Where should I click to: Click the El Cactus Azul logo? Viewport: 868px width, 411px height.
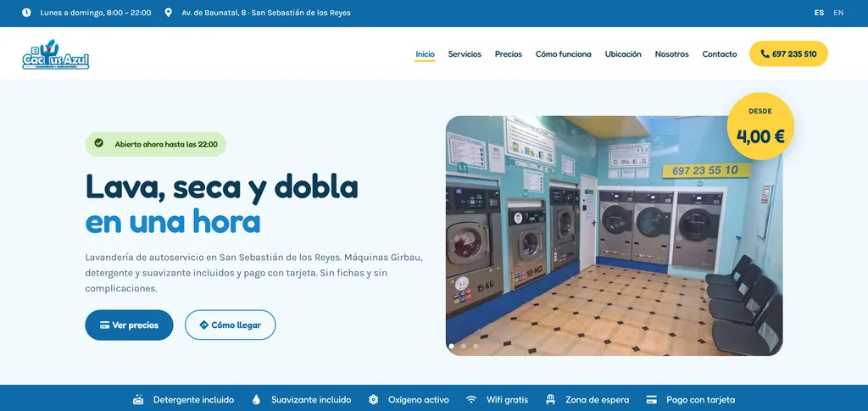55,54
